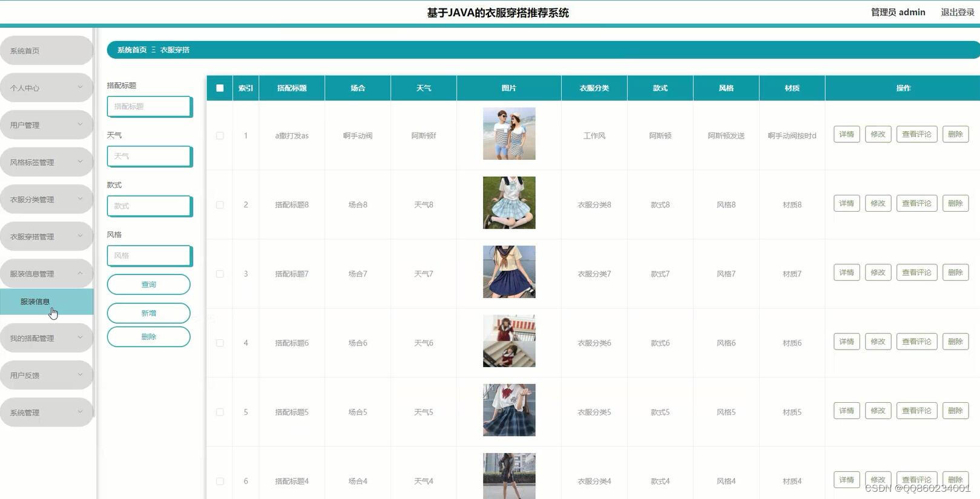Click the 管理员 admin label
This screenshot has width=980, height=499.
(898, 12)
